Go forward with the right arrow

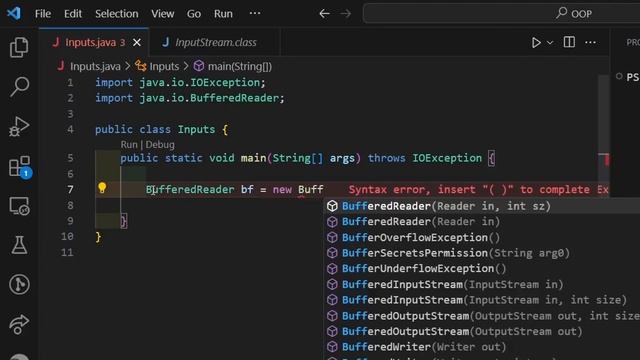pos(346,13)
